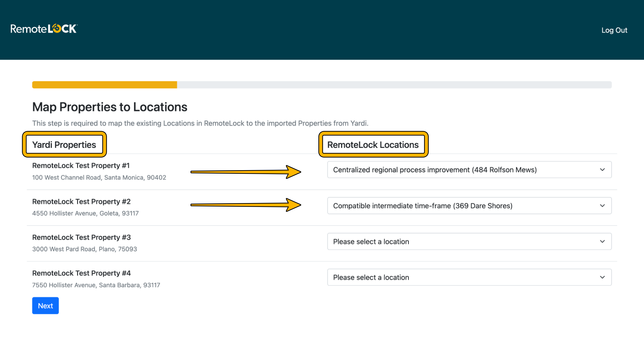Click the RemoteLock Locations column header
This screenshot has width=644, height=342.
(x=373, y=145)
